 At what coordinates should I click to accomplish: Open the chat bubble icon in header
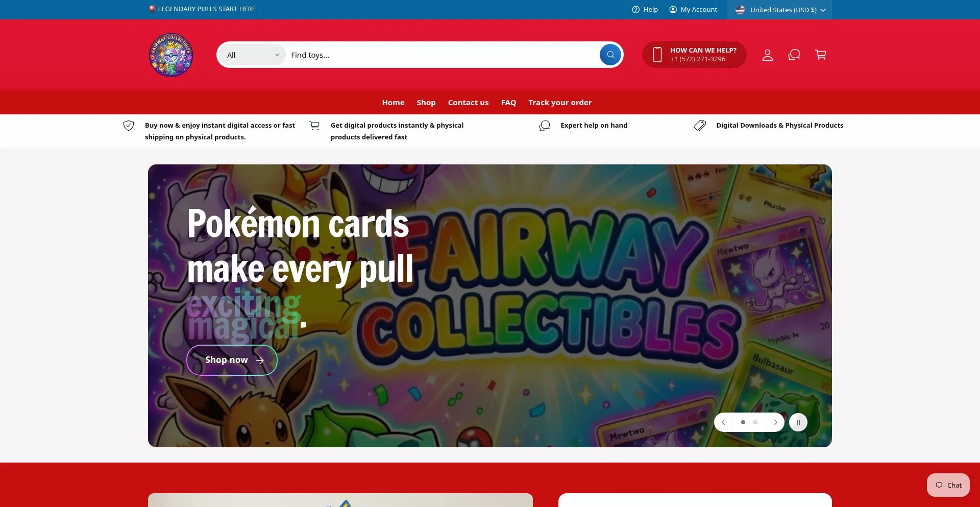point(794,55)
